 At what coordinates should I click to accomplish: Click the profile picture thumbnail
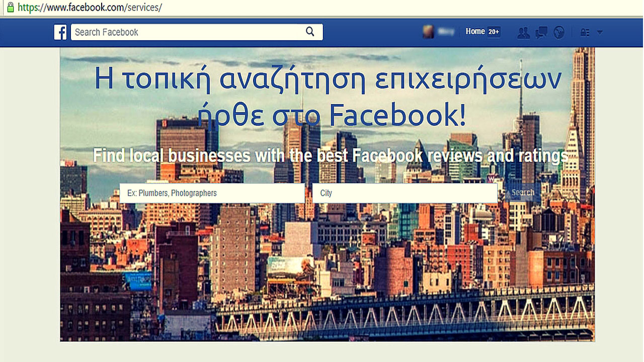pyautogui.click(x=428, y=32)
